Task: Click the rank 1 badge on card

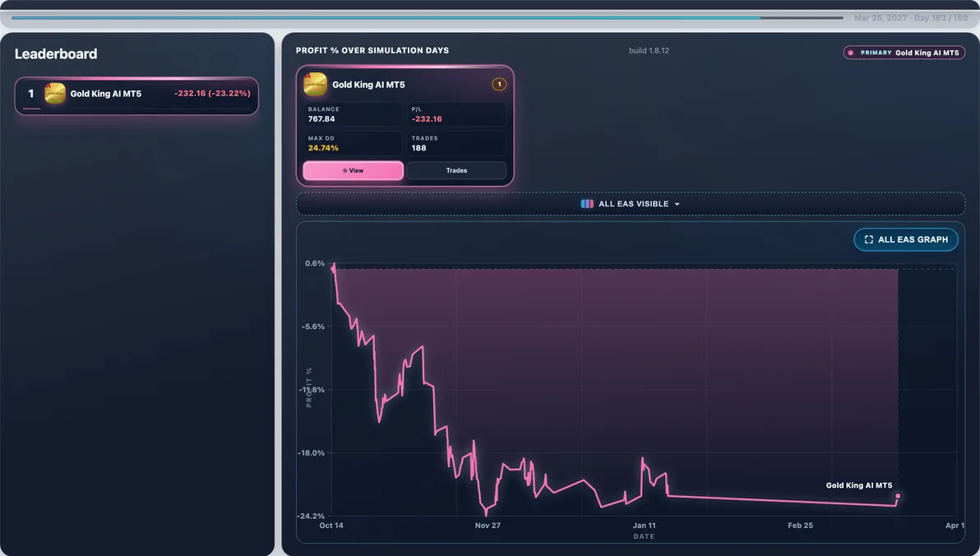Action: (x=499, y=85)
